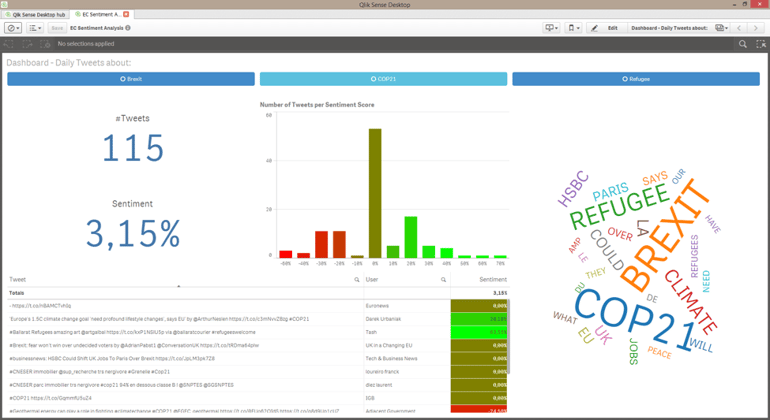Show app info next to EC Sentiment Analysis

click(x=128, y=28)
